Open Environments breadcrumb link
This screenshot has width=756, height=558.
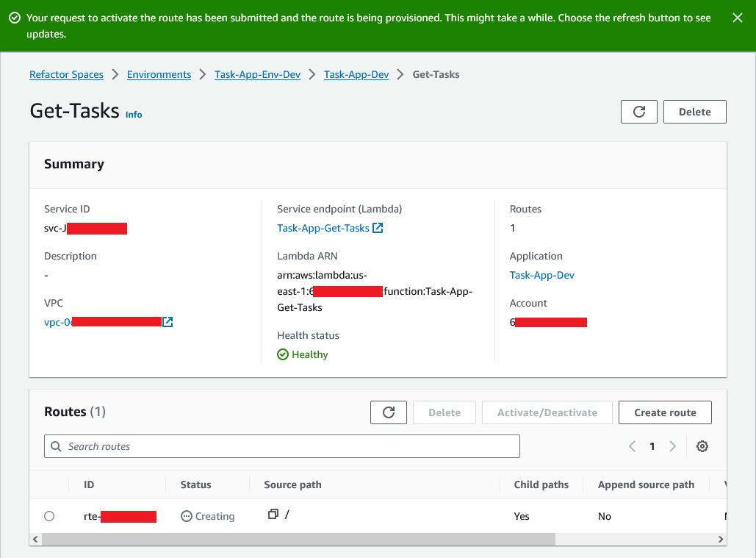click(159, 74)
